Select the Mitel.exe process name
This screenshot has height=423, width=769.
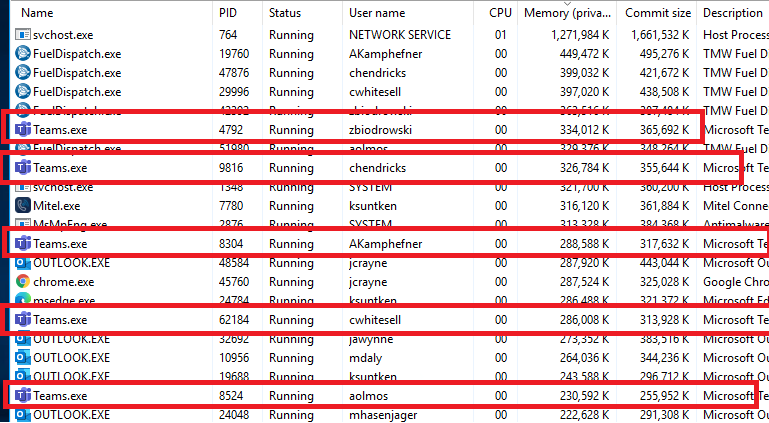click(56, 206)
